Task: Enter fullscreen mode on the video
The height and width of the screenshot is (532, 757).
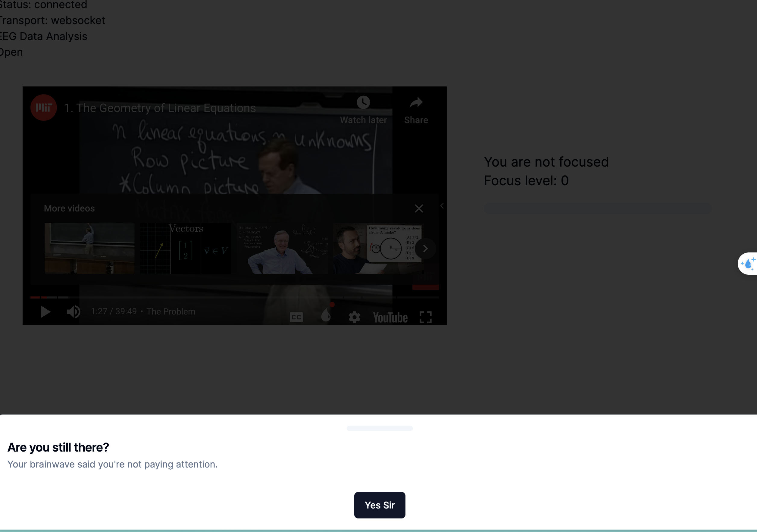Action: coord(425,317)
